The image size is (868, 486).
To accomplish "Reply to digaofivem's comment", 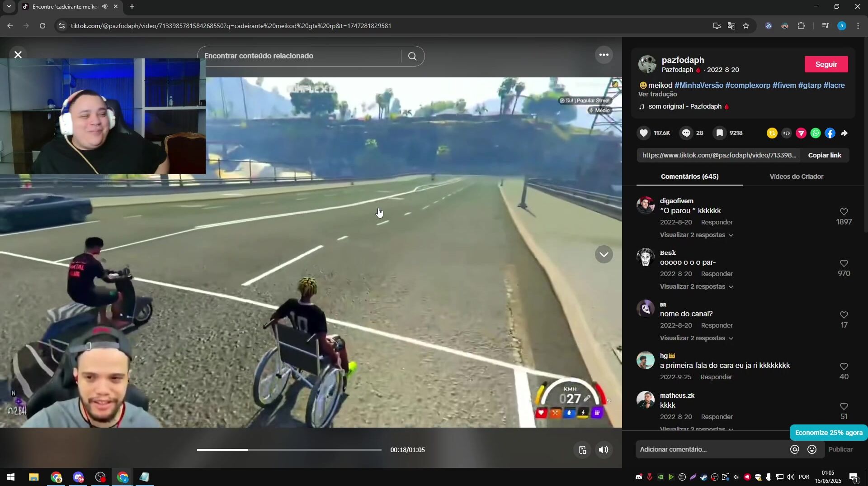I will click(717, 222).
